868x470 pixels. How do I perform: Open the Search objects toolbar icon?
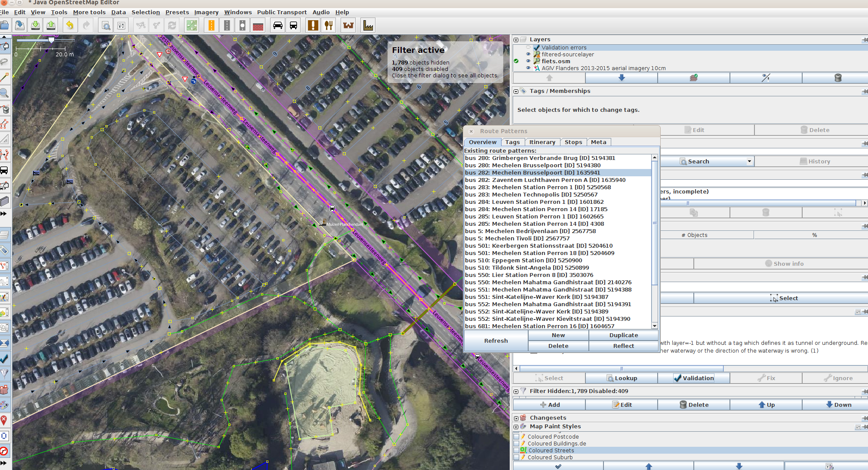[x=106, y=25]
